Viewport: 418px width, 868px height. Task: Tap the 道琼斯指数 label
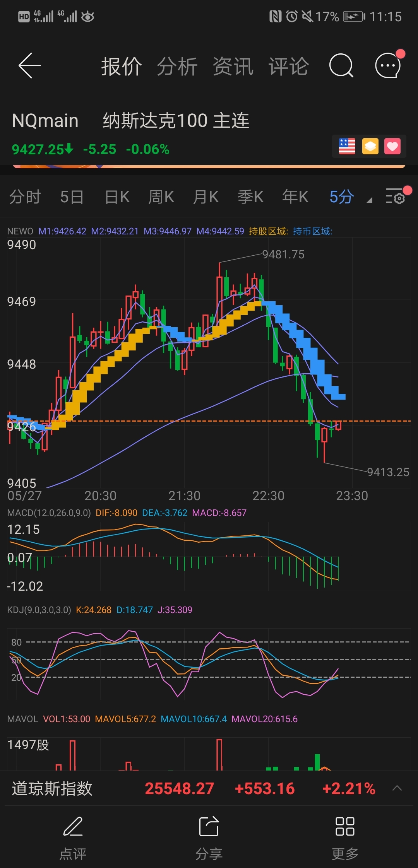pos(52,788)
